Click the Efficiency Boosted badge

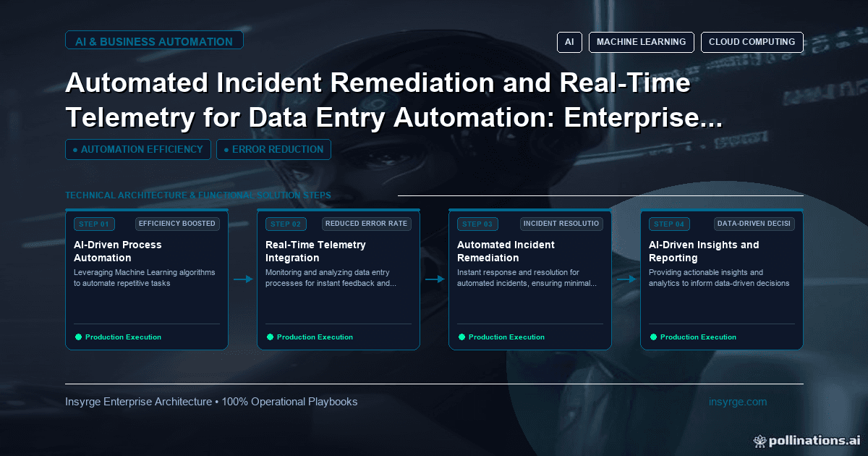tap(177, 224)
